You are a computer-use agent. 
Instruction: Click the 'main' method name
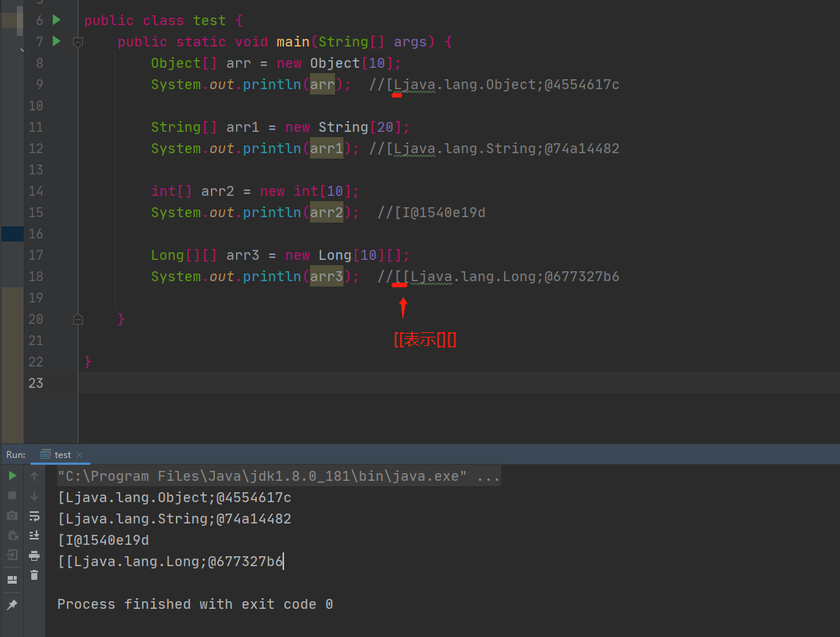pyautogui.click(x=293, y=42)
